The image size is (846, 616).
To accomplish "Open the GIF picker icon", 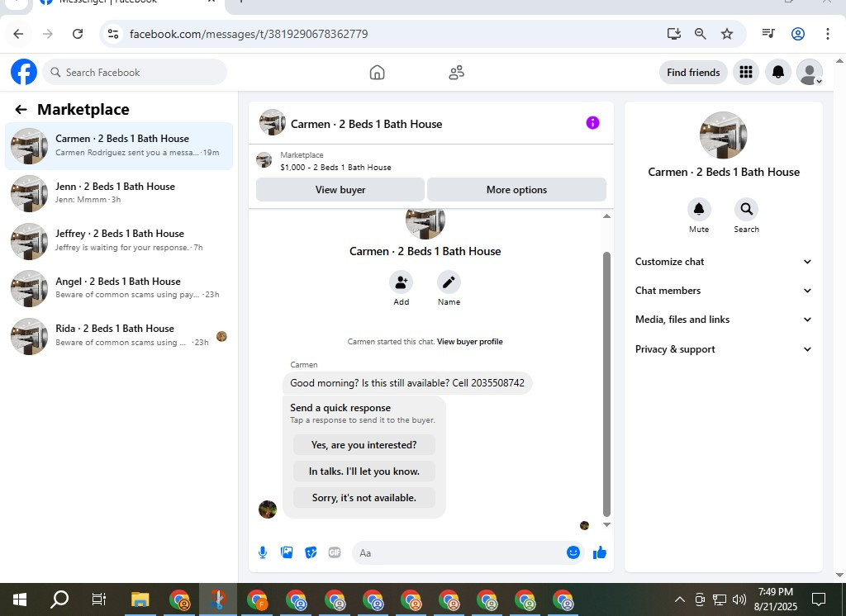I will pyautogui.click(x=335, y=552).
